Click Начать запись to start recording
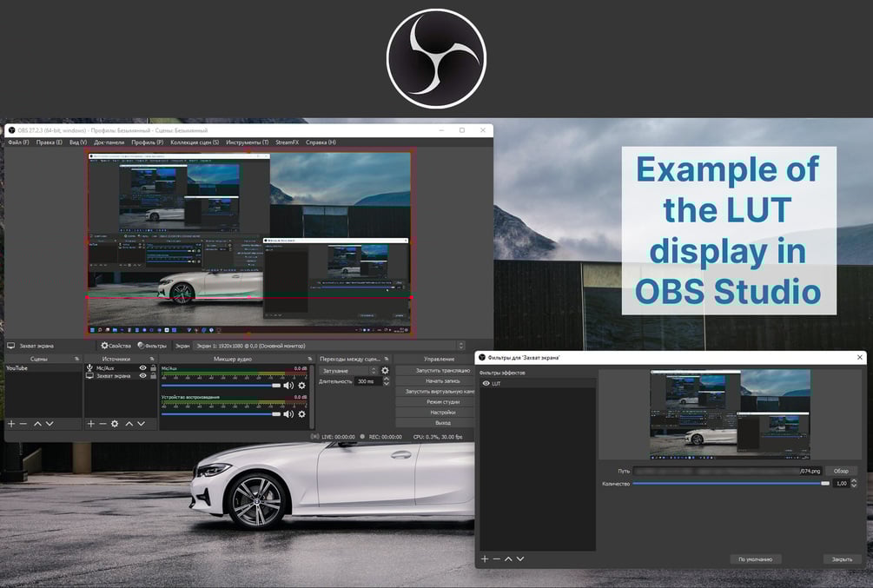Viewport: 873px width, 588px height. pos(435,381)
